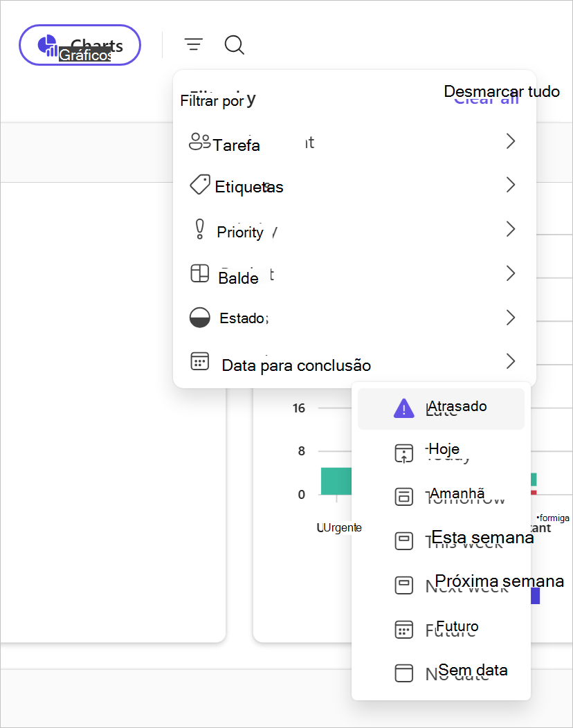Click the warning triangle icon for Atrasado

pos(403,408)
